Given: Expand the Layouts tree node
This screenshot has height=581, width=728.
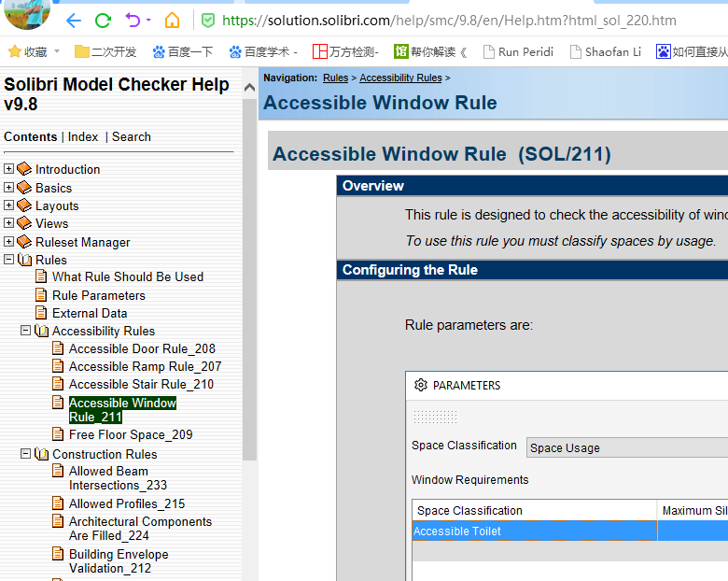Looking at the screenshot, I should click(8, 205).
